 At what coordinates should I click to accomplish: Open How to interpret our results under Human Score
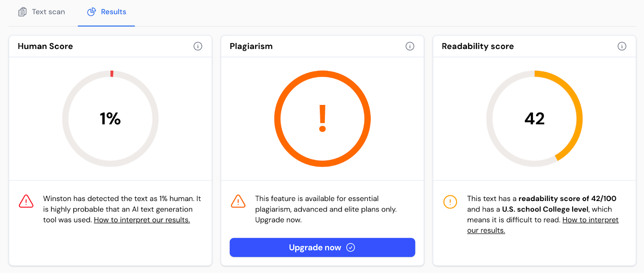tap(142, 220)
